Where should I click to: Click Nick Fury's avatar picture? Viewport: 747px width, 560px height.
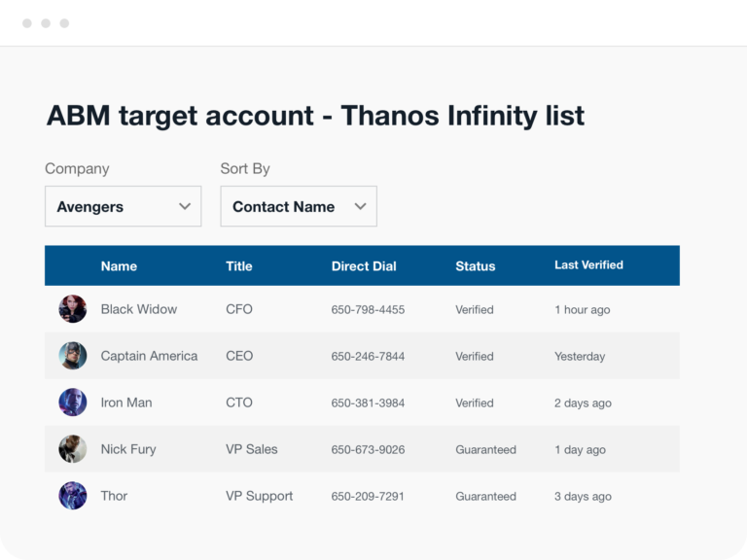(72, 449)
